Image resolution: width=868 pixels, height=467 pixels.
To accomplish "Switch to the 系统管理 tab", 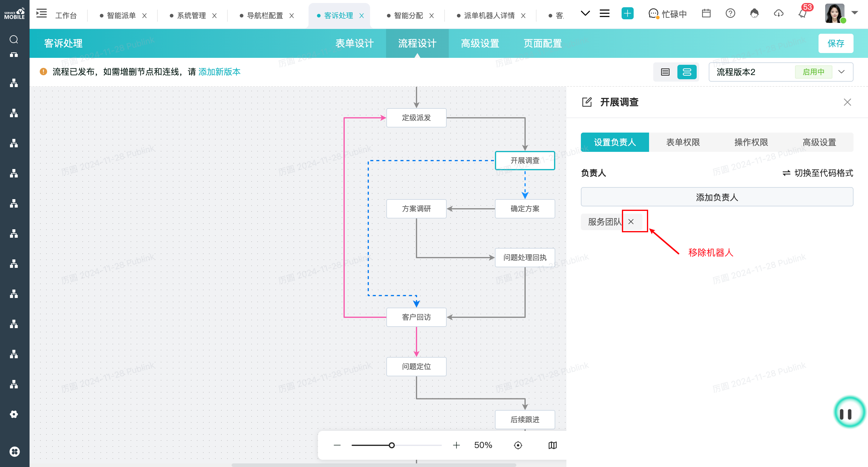I will point(192,15).
